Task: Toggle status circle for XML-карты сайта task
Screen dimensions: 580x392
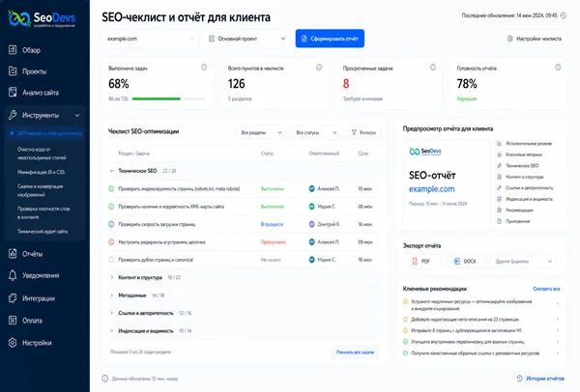Action: tap(111, 207)
